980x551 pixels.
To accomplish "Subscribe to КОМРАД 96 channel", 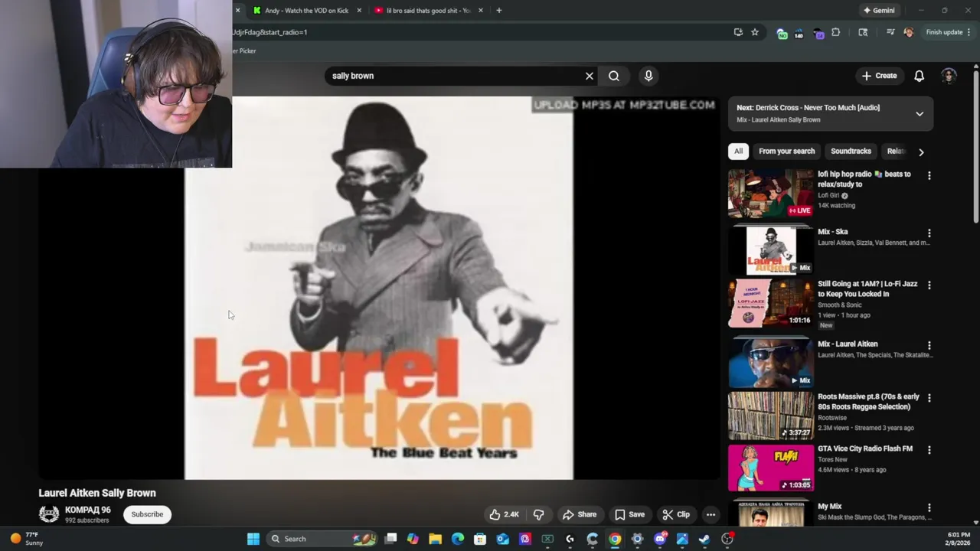I will click(x=147, y=514).
